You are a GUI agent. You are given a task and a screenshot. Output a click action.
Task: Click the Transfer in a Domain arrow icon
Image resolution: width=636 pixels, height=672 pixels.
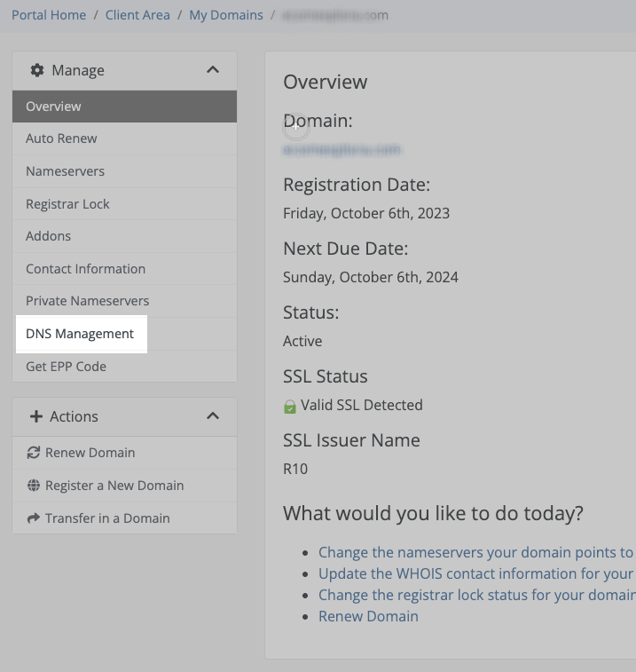tap(34, 518)
